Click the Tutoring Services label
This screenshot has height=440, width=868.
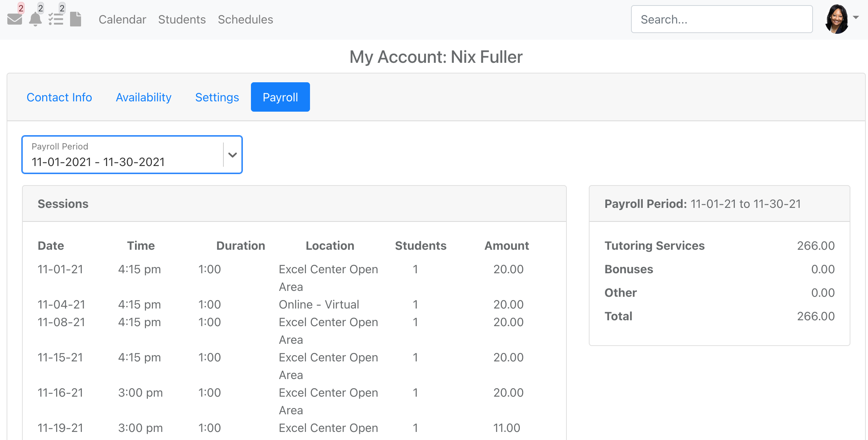point(654,246)
